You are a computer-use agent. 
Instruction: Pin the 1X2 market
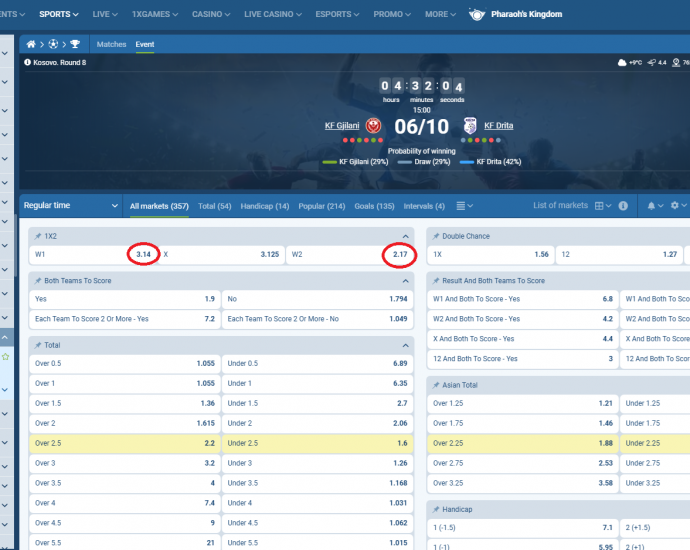coord(37,236)
